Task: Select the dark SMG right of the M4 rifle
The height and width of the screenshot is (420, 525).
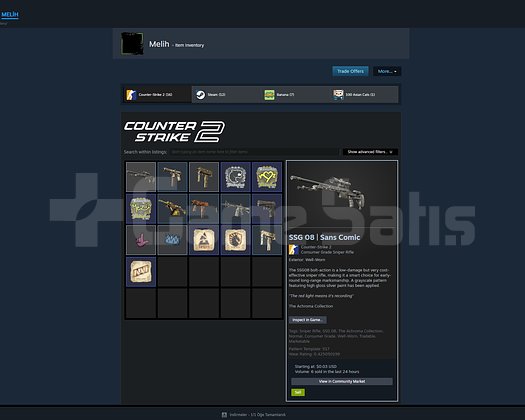Action: click(x=267, y=208)
